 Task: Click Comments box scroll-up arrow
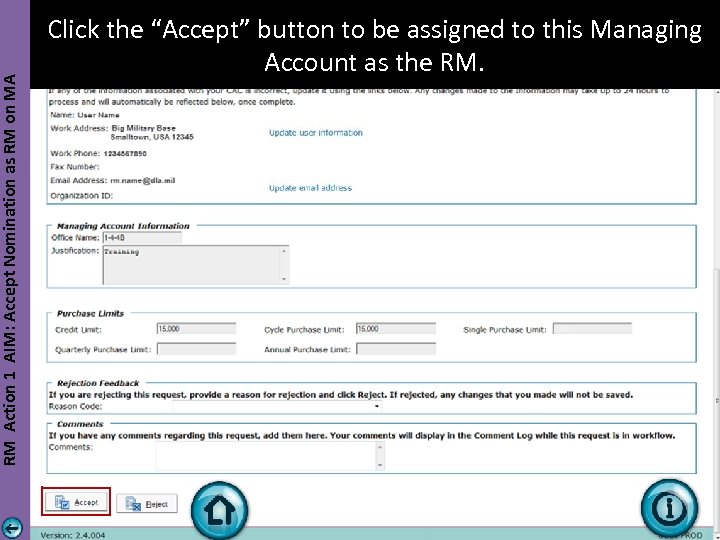(380, 446)
